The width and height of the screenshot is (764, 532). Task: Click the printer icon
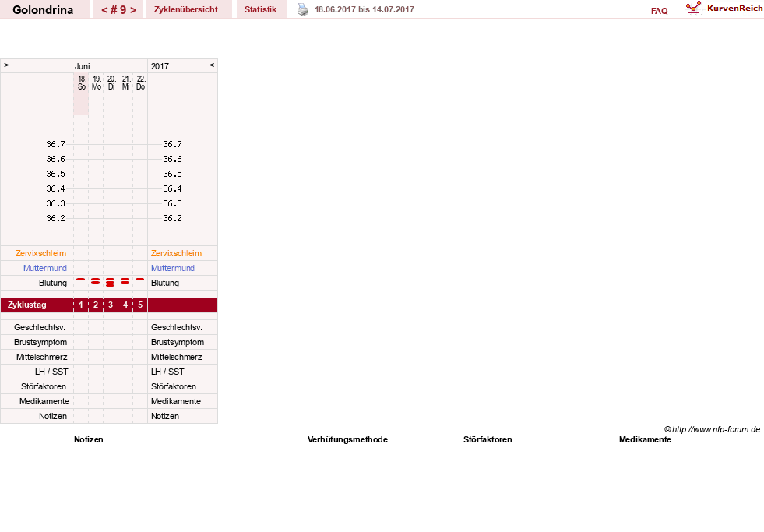(303, 9)
